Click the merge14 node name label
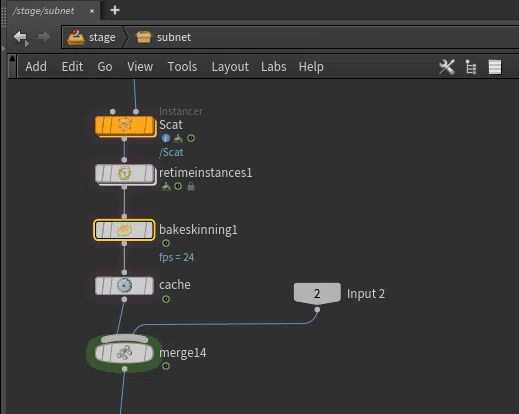The height and width of the screenshot is (414, 519). tap(183, 353)
